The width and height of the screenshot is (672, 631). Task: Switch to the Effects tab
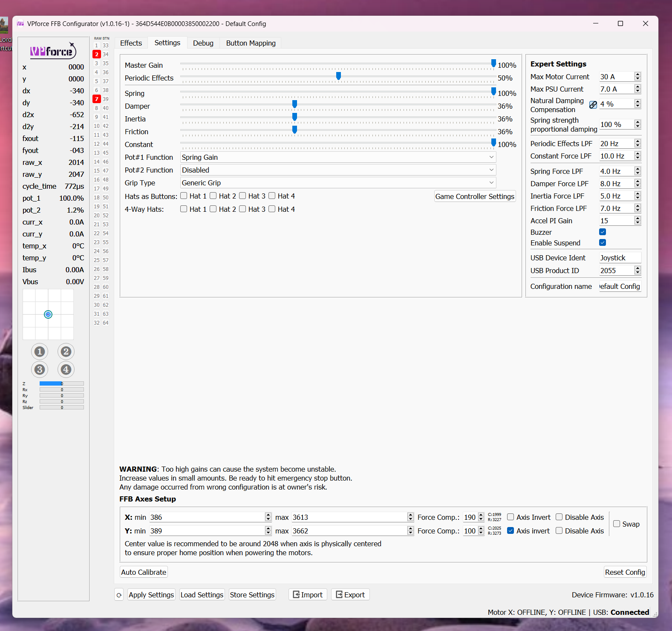[131, 43]
